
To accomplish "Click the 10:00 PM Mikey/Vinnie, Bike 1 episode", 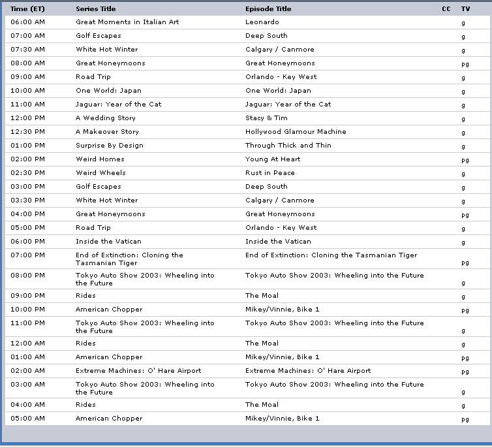I will [x=283, y=310].
